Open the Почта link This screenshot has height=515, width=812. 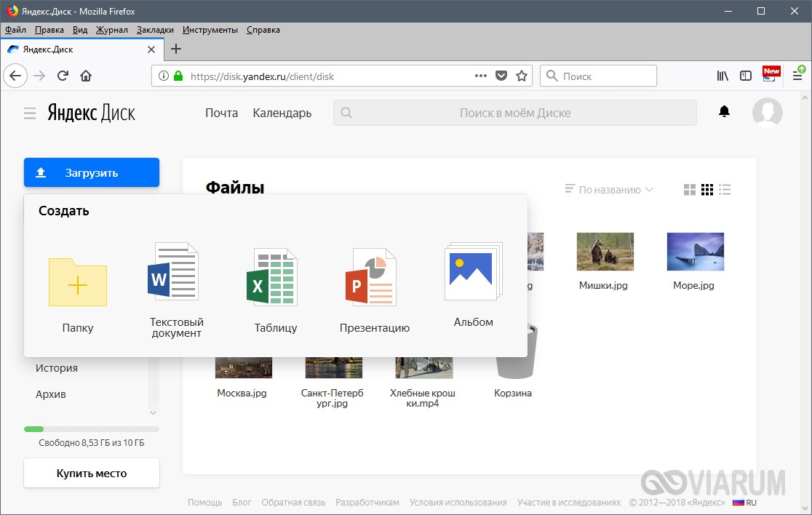[x=222, y=113]
